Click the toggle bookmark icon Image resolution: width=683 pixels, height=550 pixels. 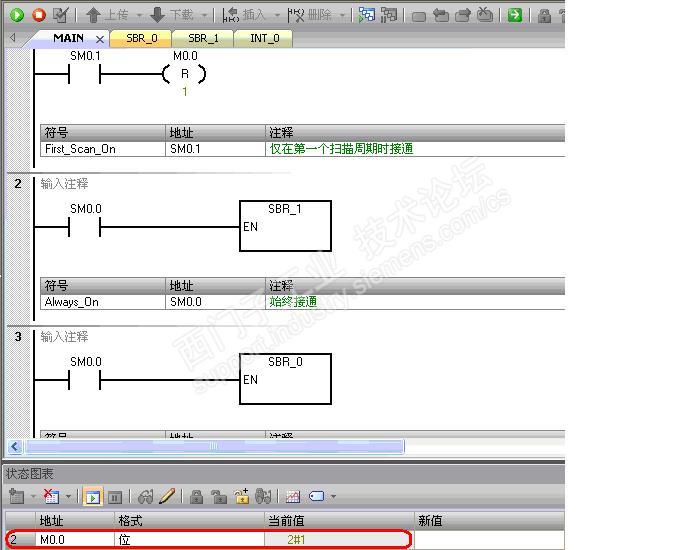pyautogui.click(x=419, y=16)
